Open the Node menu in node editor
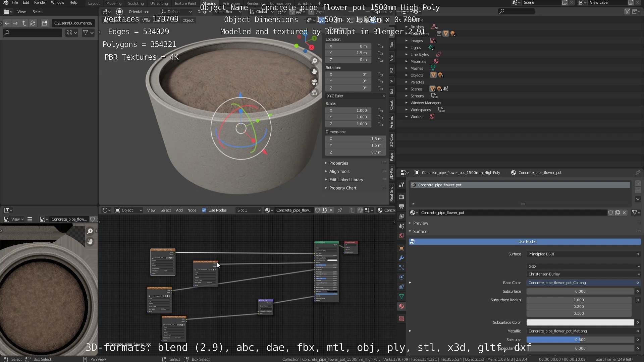The height and width of the screenshot is (362, 644). coord(192,210)
